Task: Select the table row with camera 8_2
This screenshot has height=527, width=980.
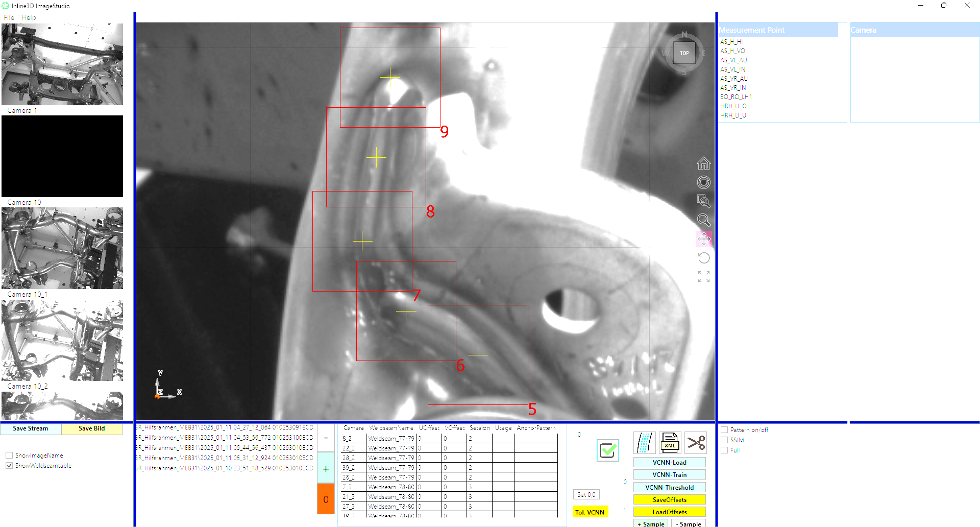Action: [x=449, y=438]
